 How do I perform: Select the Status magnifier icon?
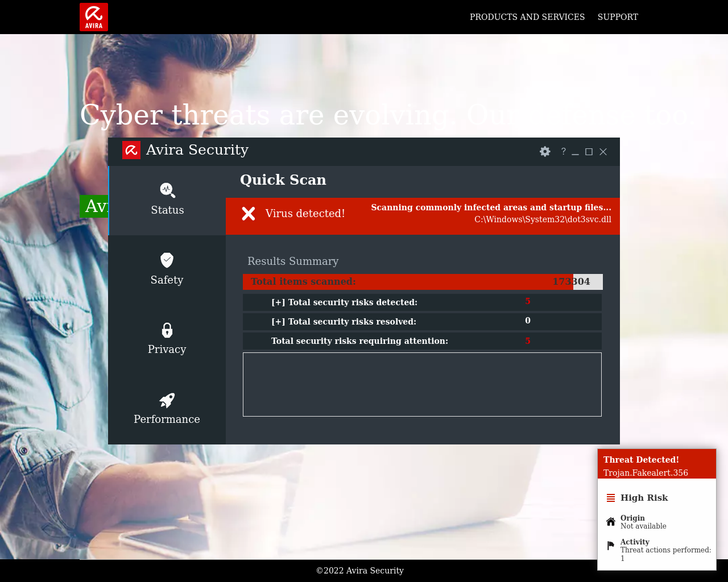tap(167, 190)
